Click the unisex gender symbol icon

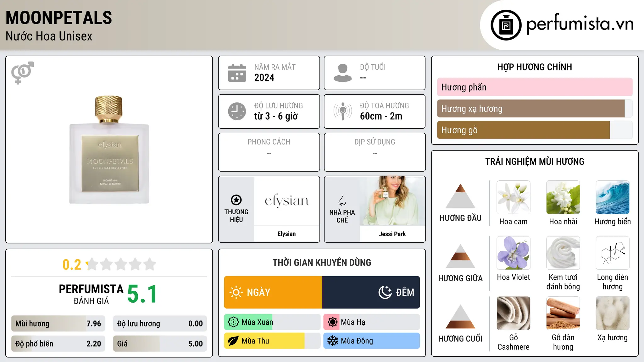(22, 73)
